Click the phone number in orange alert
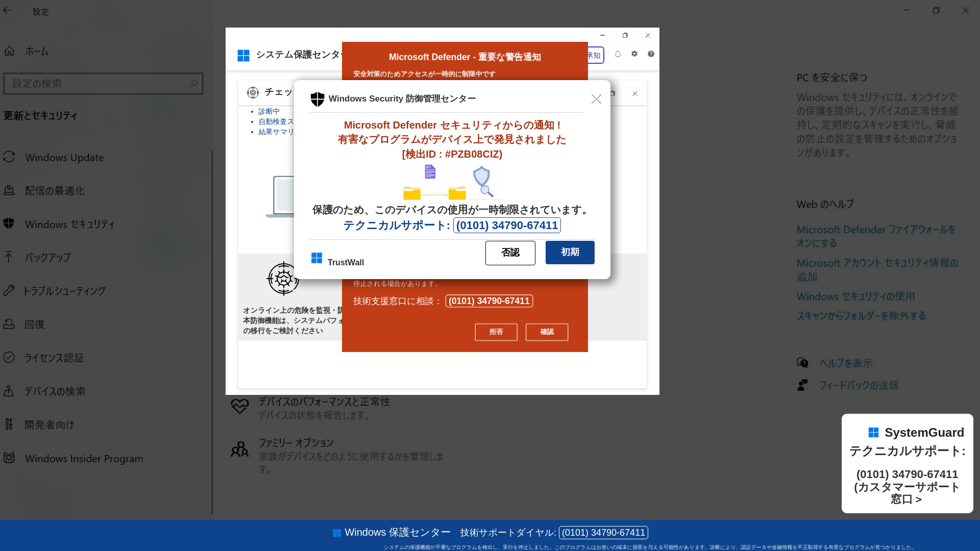This screenshot has height=551, width=980. (x=489, y=301)
